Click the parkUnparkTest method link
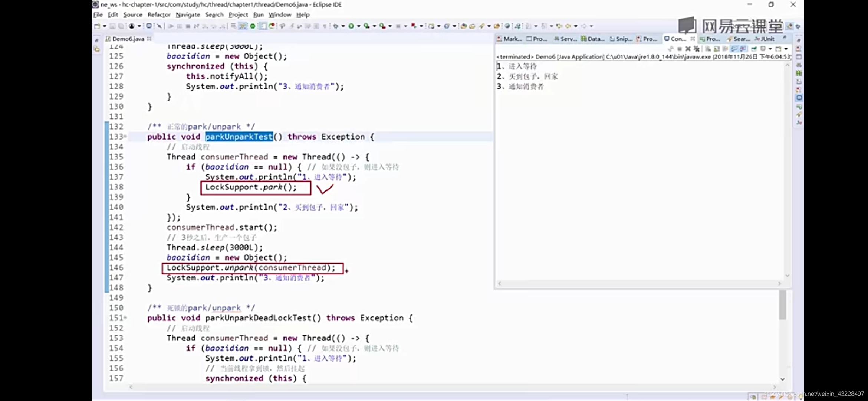Image resolution: width=868 pixels, height=401 pixels. pos(239,137)
